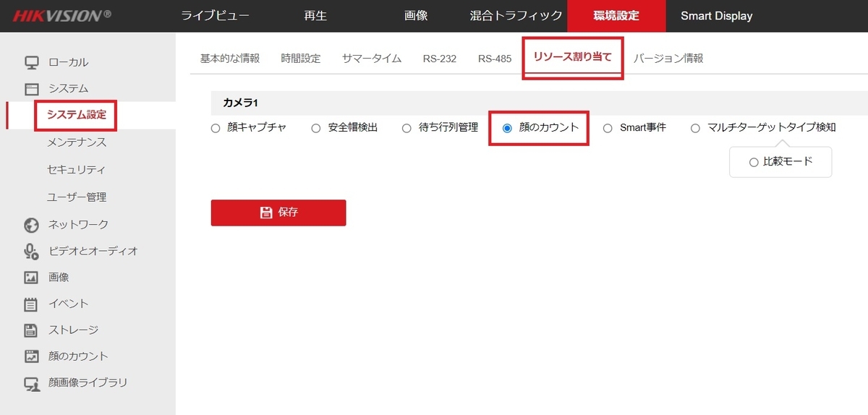Open the 環境設定 top menu

click(616, 15)
